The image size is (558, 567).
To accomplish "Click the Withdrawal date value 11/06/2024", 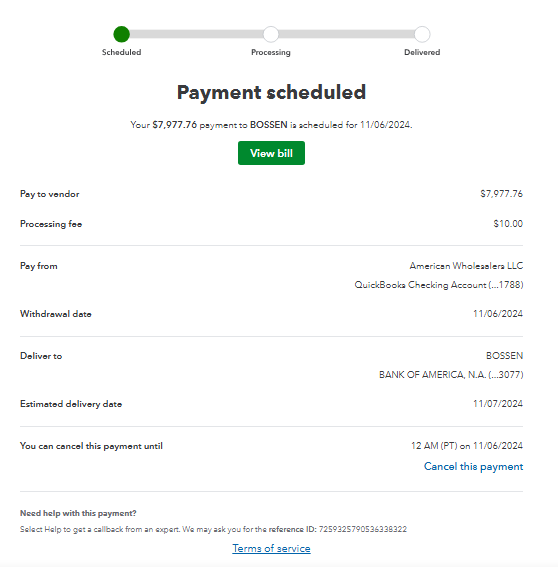I will click(498, 314).
